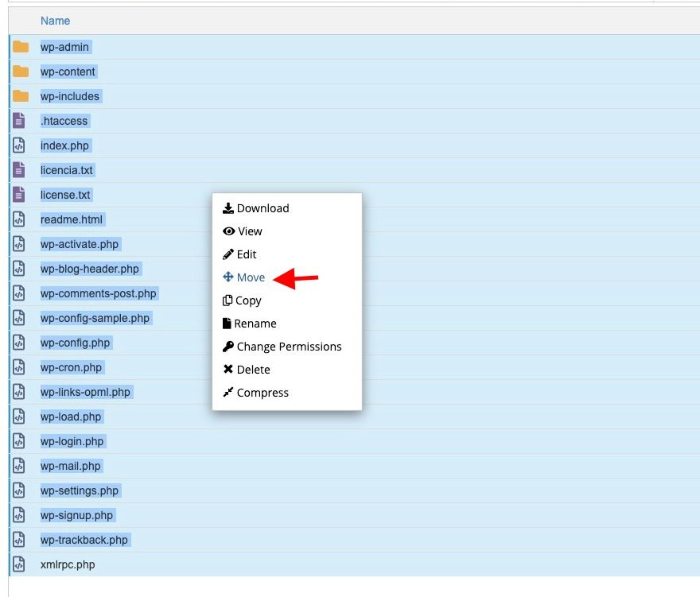Select the readme.html file name

72,219
